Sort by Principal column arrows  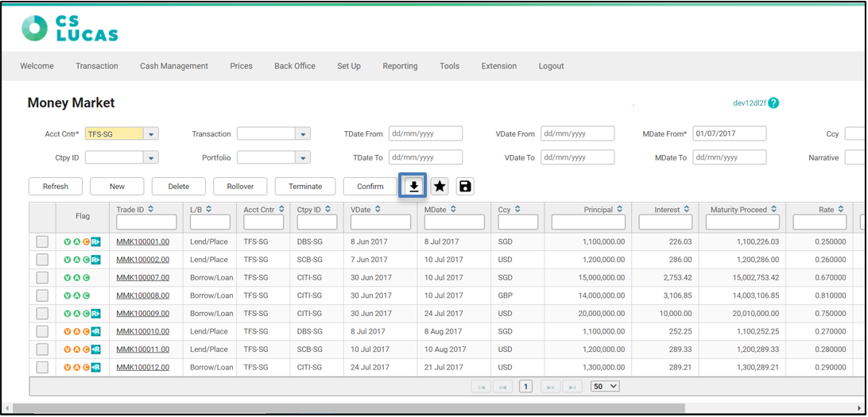(620, 210)
